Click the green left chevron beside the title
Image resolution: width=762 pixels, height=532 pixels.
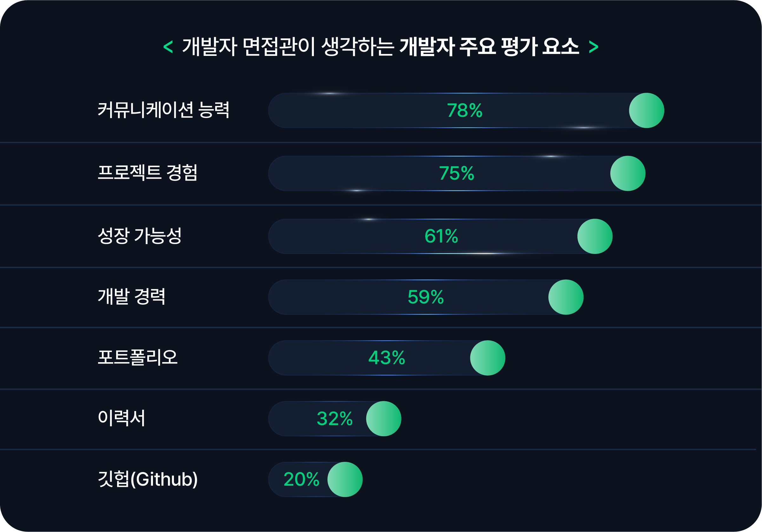point(168,46)
